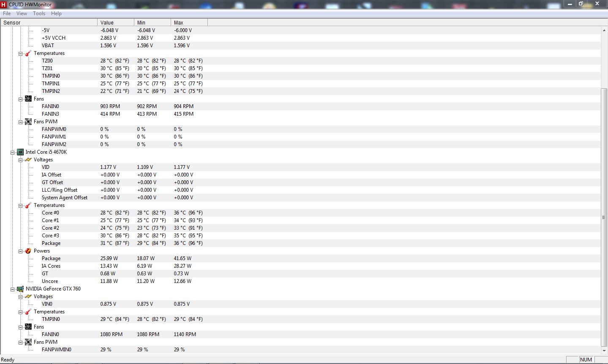The image size is (608, 364).
Task: Click the 25.99 W Package power value
Action: (109, 258)
